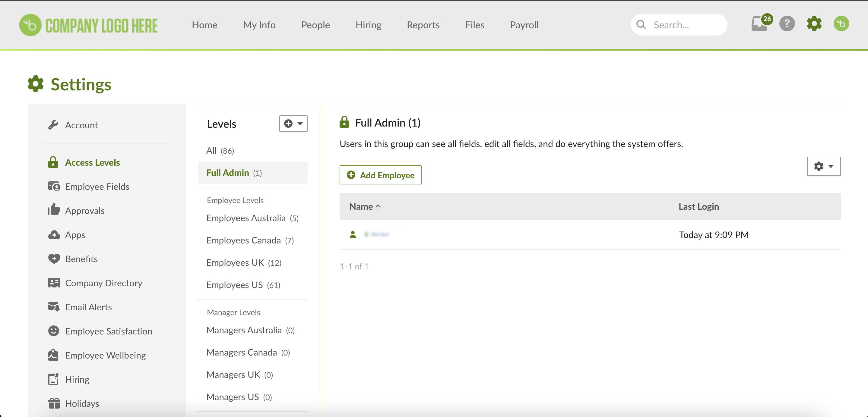This screenshot has width=868, height=417.
Task: Open the Company Directory badge icon
Action: point(54,283)
